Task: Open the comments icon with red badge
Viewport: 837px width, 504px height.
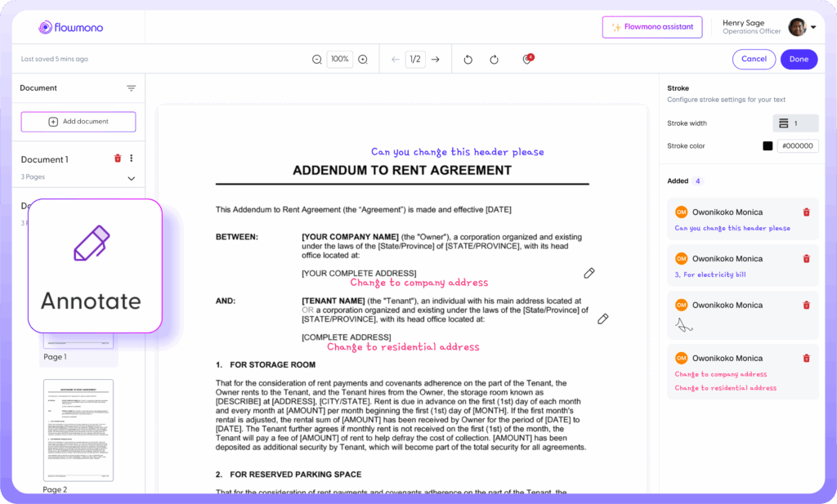Action: [527, 60]
